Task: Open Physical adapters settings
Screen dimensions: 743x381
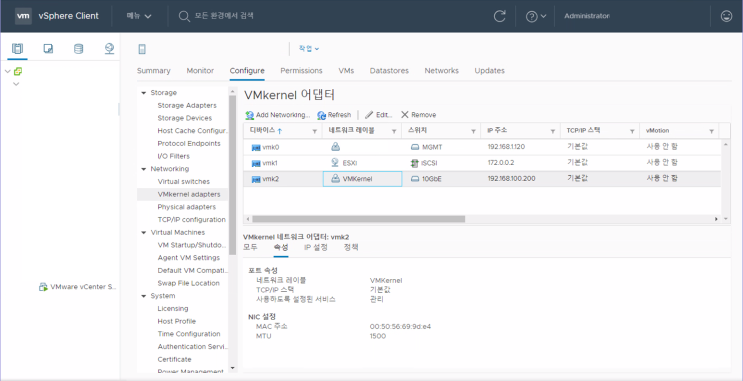Action: pyautogui.click(x=187, y=207)
